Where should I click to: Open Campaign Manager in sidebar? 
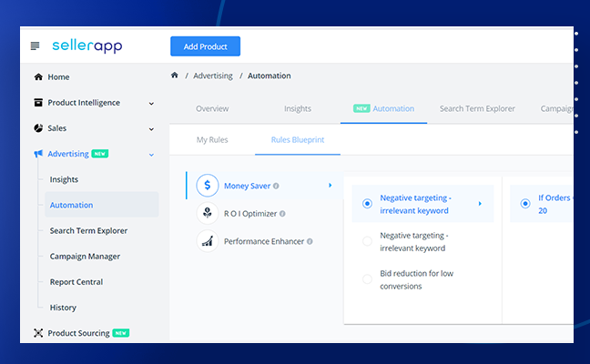(x=85, y=256)
